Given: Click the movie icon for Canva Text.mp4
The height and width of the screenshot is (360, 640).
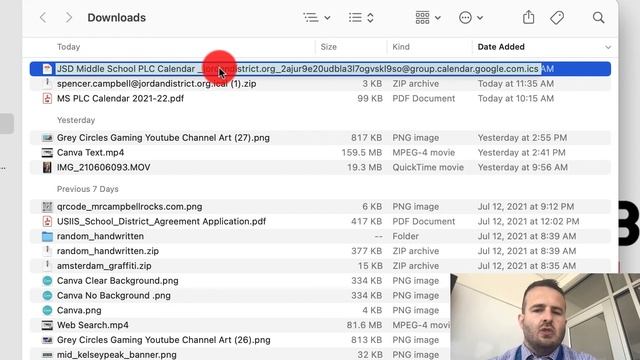Looking at the screenshot, I should [47, 153].
